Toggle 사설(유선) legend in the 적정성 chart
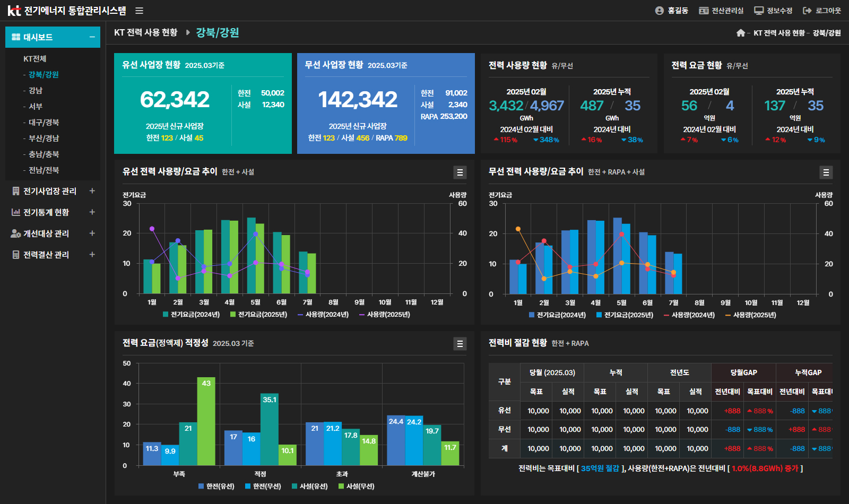The image size is (849, 504). tap(310, 486)
